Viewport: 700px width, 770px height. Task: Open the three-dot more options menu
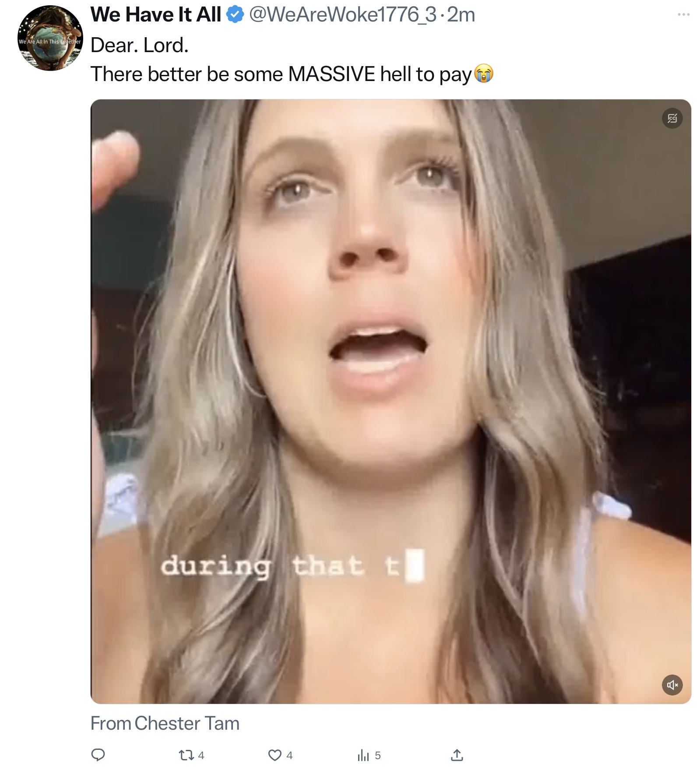[x=683, y=14]
